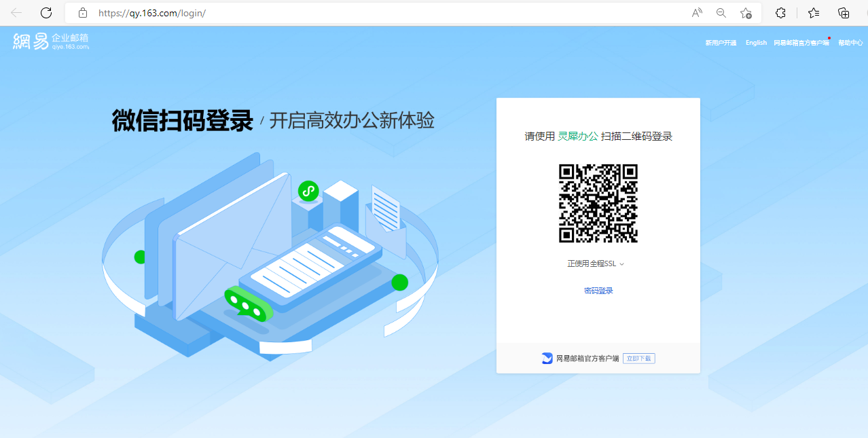
Task: Click the browser back arrow
Action: tap(16, 12)
